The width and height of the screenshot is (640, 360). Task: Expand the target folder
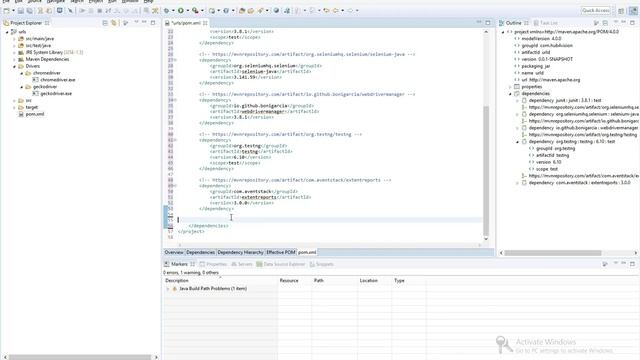pos(14,107)
